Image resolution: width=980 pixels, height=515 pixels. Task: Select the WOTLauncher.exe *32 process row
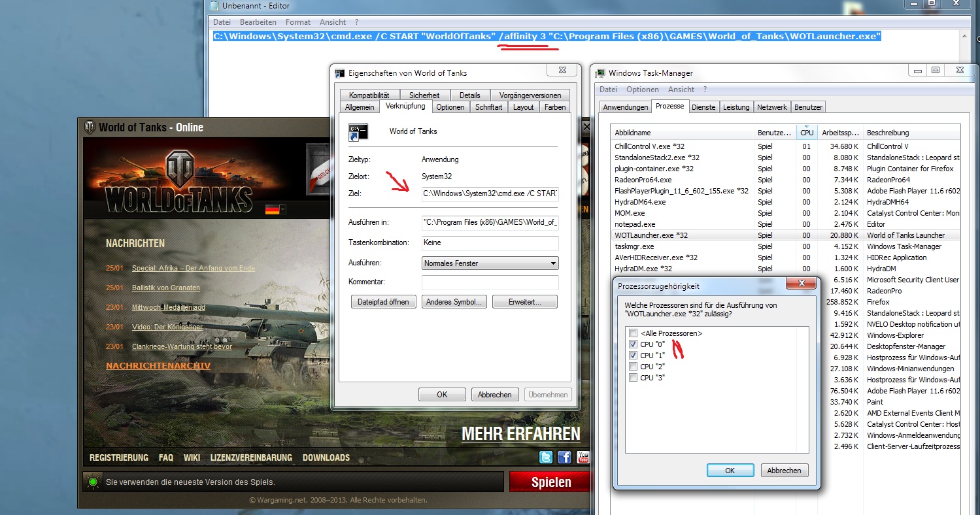click(786, 235)
